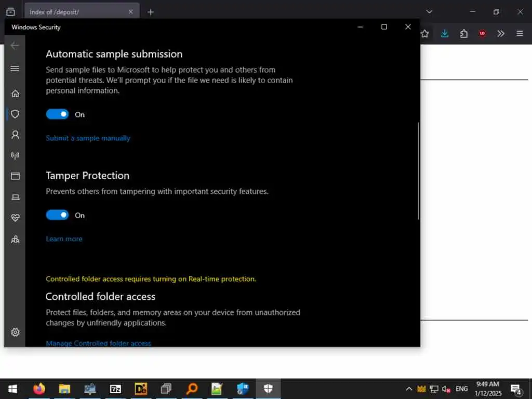Image resolution: width=532 pixels, height=399 pixels.
Task: Select Windows Security shield in the taskbar
Action: coord(268,389)
